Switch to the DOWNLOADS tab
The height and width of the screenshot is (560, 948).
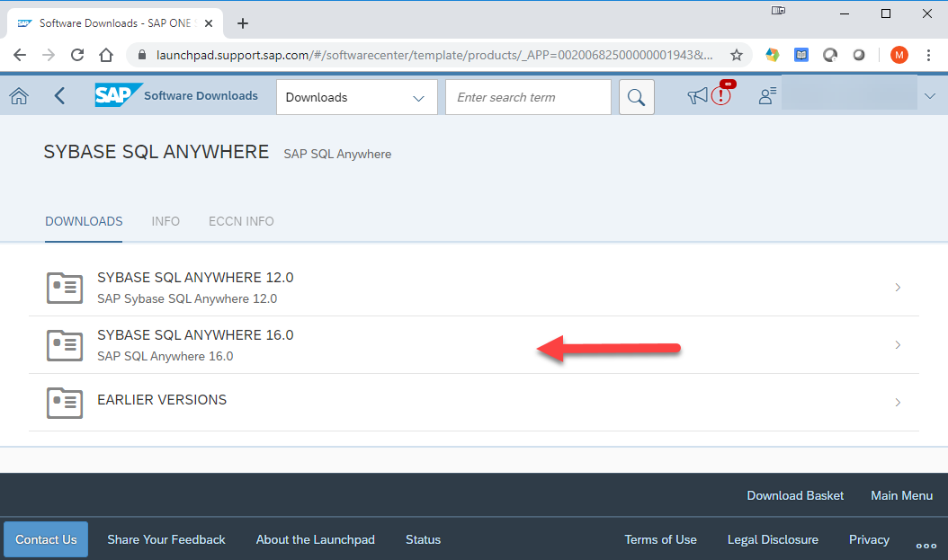coord(84,221)
